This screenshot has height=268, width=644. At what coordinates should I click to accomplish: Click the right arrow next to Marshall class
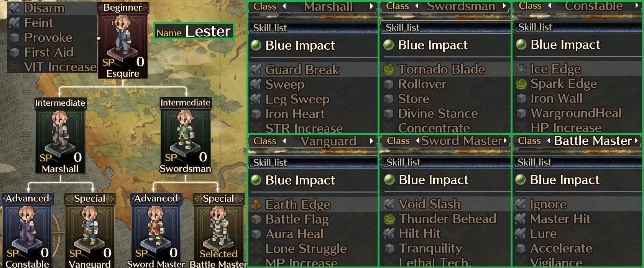click(371, 6)
